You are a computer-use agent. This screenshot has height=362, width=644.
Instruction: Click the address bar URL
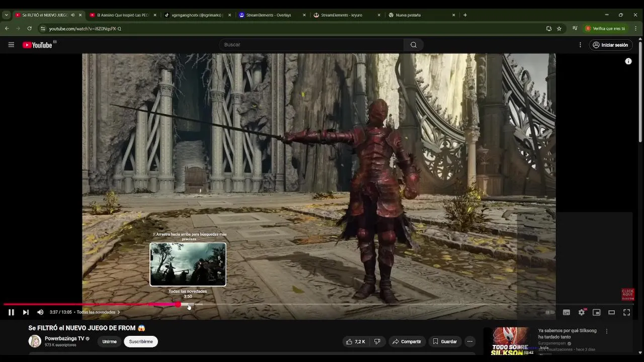pyautogui.click(x=85, y=29)
